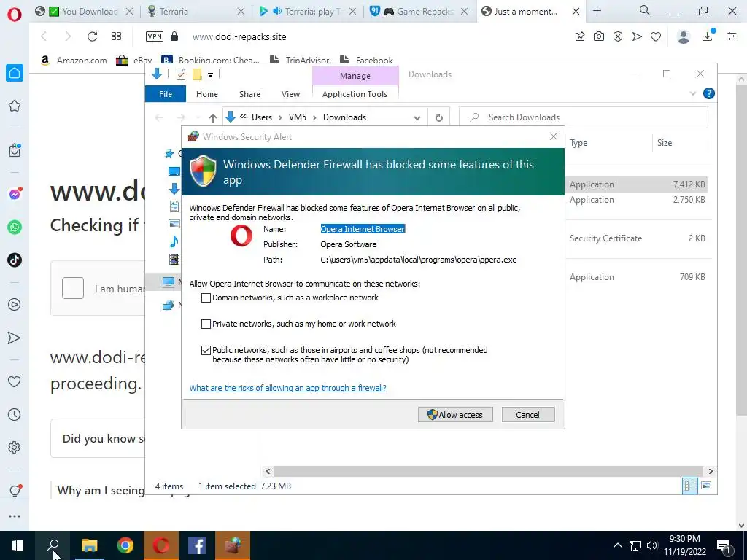Open Opera profile account icon
Viewport: 747px width, 560px height.
684,36
